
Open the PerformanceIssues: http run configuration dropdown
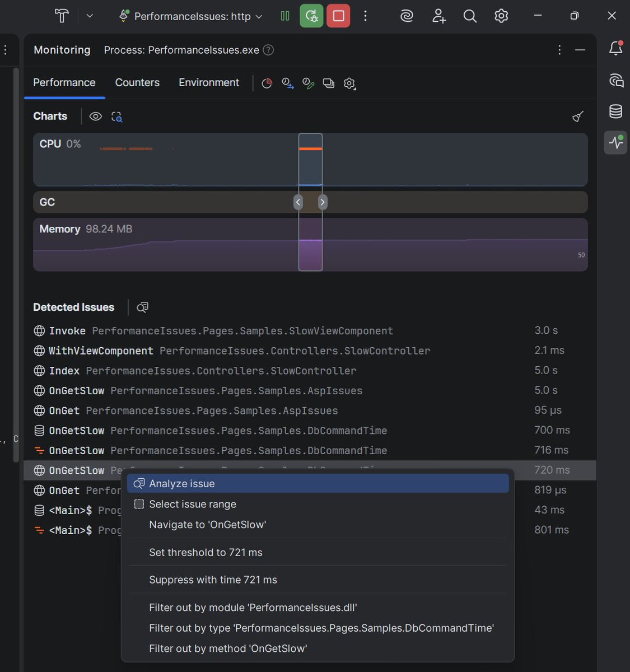tap(191, 16)
